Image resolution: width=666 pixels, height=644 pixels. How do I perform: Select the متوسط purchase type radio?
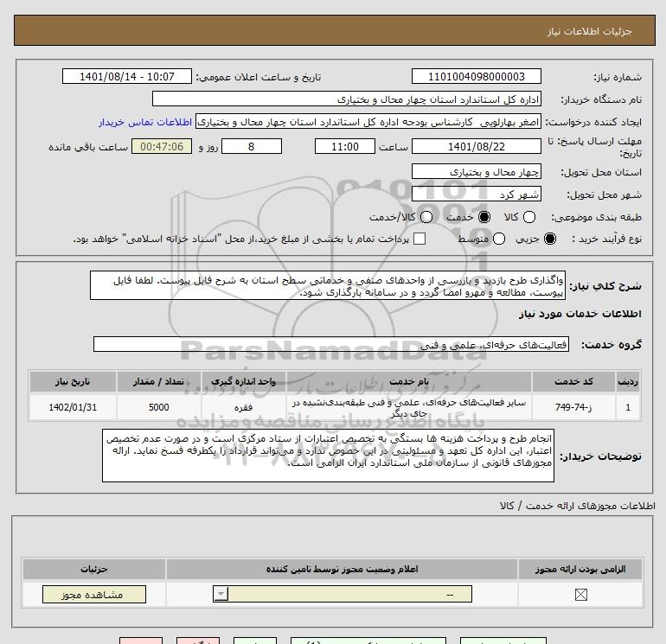tap(499, 239)
